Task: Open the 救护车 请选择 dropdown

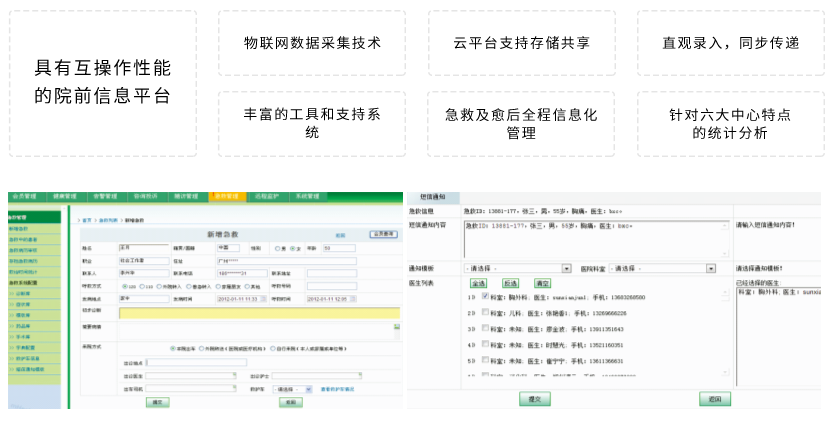Action: tap(293, 389)
